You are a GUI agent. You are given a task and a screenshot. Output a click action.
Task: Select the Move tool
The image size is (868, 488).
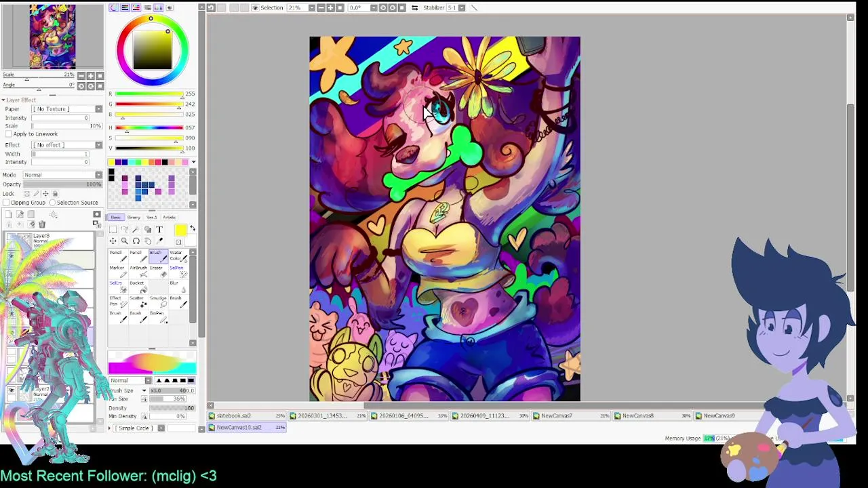pos(113,241)
